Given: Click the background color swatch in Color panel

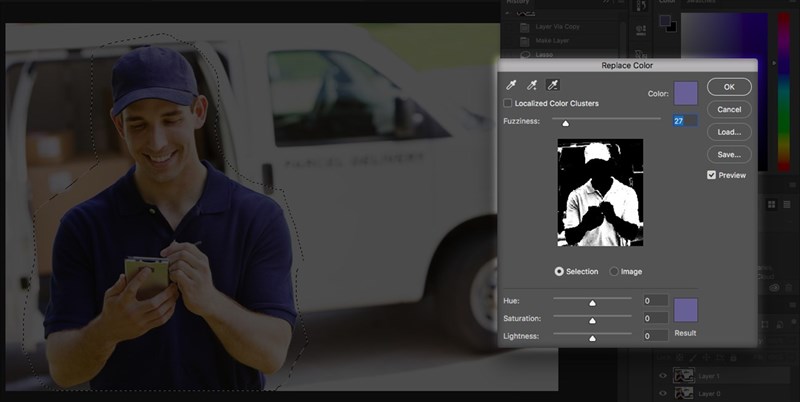Looking at the screenshot, I should click(x=672, y=28).
